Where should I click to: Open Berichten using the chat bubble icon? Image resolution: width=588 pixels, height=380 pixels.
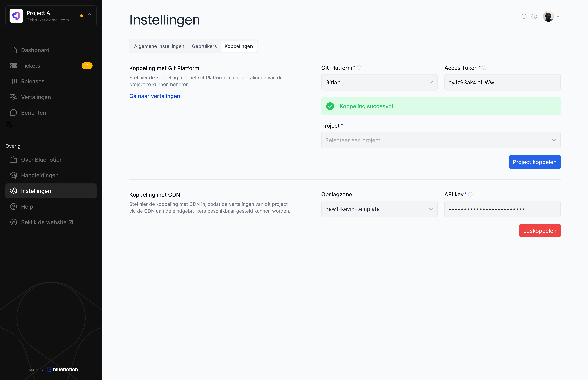click(x=14, y=113)
